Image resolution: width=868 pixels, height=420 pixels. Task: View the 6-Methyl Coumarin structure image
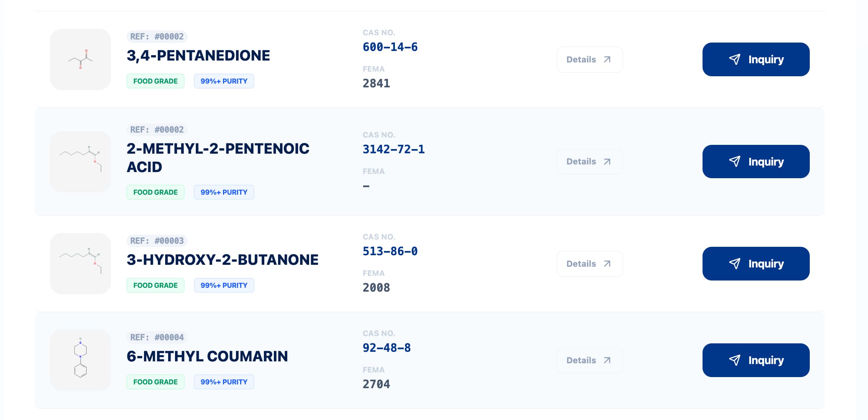[x=80, y=360]
